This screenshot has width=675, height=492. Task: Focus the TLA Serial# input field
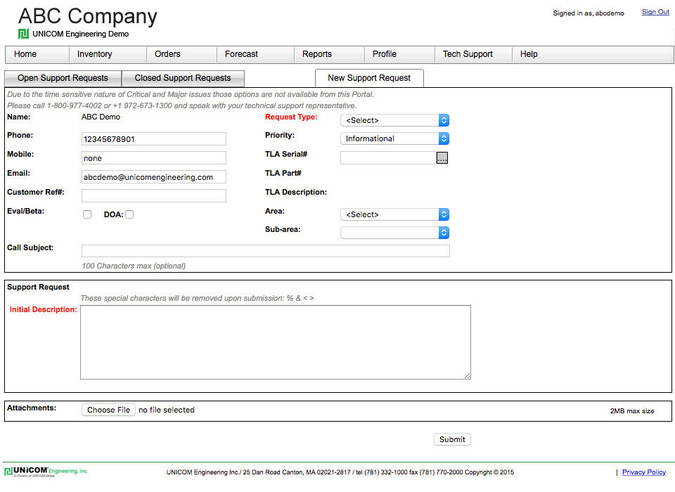click(x=388, y=158)
